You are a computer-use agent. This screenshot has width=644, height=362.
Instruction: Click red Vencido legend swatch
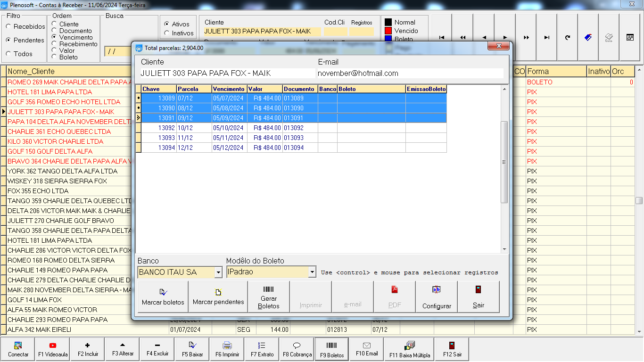[x=388, y=31]
